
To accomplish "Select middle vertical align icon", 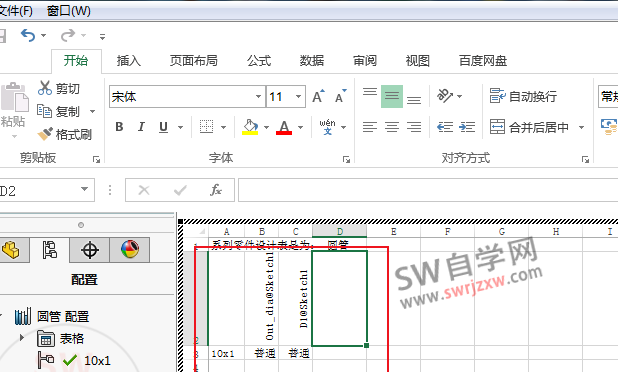I will click(x=392, y=96).
